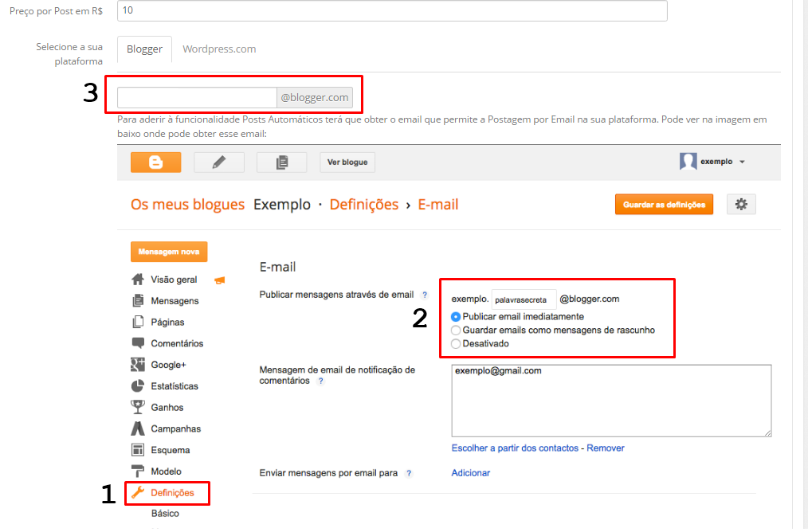The width and height of the screenshot is (808, 532).
Task: Click the exemplo@gmail.com notification textarea
Action: tap(611, 401)
